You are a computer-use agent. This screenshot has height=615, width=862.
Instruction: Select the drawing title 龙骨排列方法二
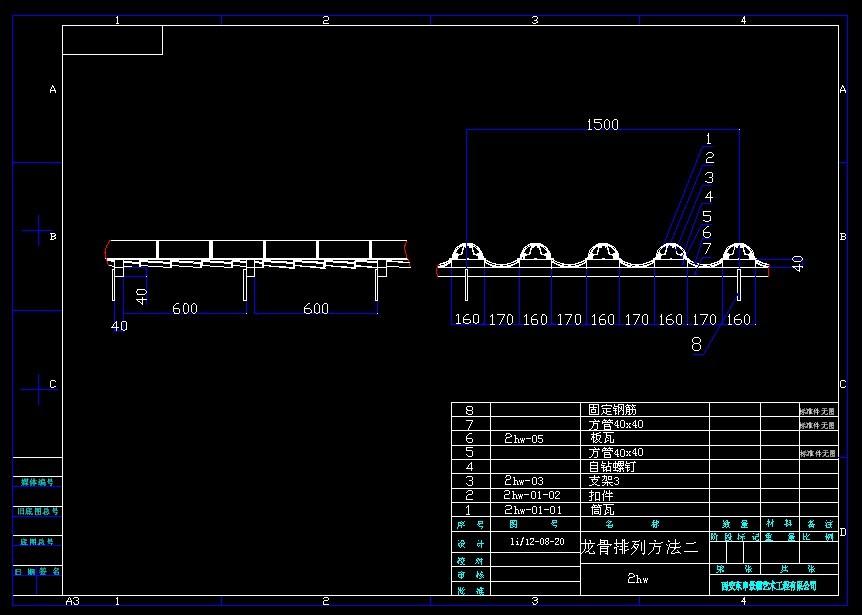(640, 547)
